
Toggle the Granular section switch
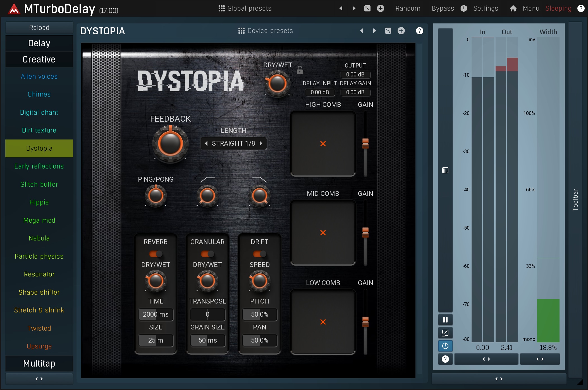click(207, 254)
